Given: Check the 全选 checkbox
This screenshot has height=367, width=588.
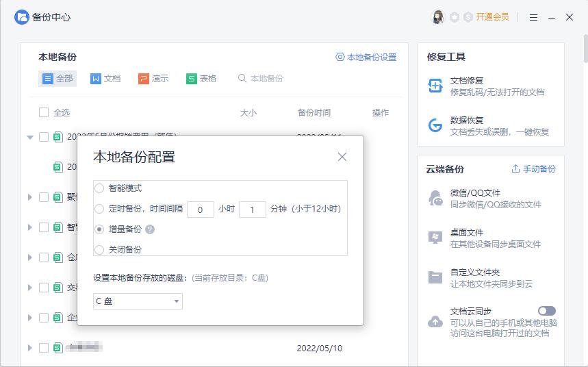Looking at the screenshot, I should [44, 112].
